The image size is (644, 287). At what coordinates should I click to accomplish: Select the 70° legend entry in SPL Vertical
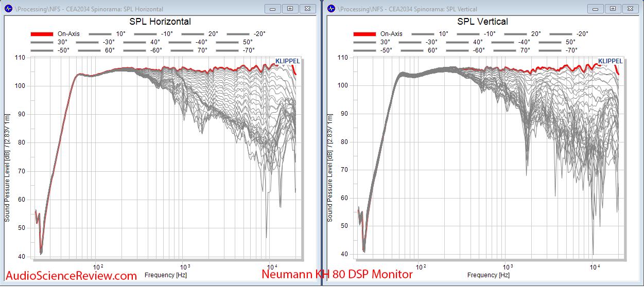(511, 50)
